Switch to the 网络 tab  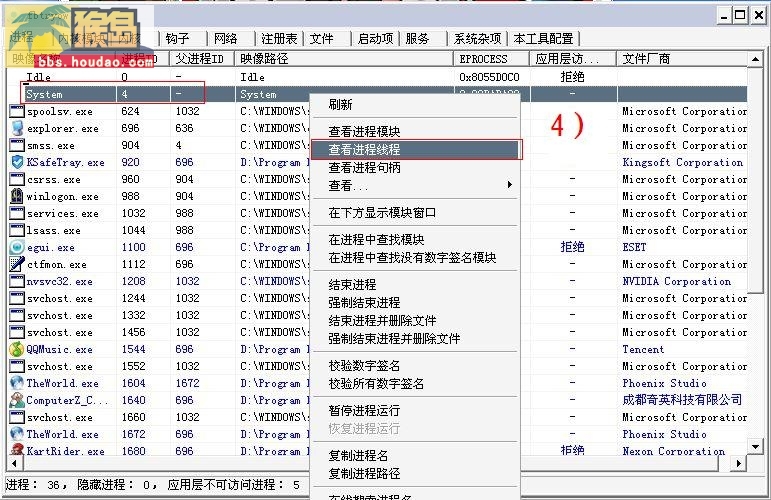(x=226, y=38)
